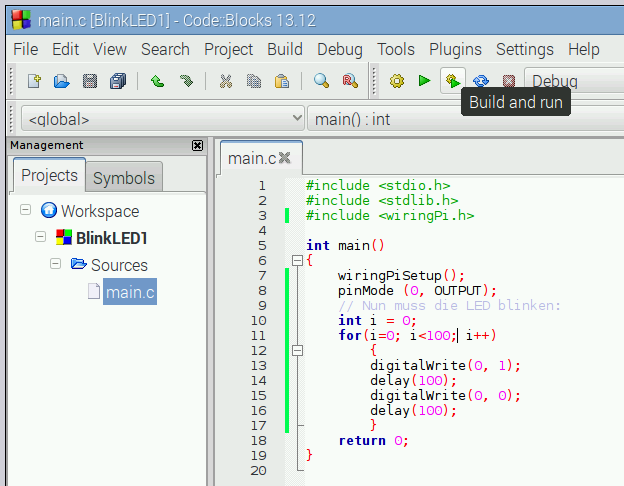Open Find with the magnifier icon
The height and width of the screenshot is (486, 624).
tap(321, 81)
